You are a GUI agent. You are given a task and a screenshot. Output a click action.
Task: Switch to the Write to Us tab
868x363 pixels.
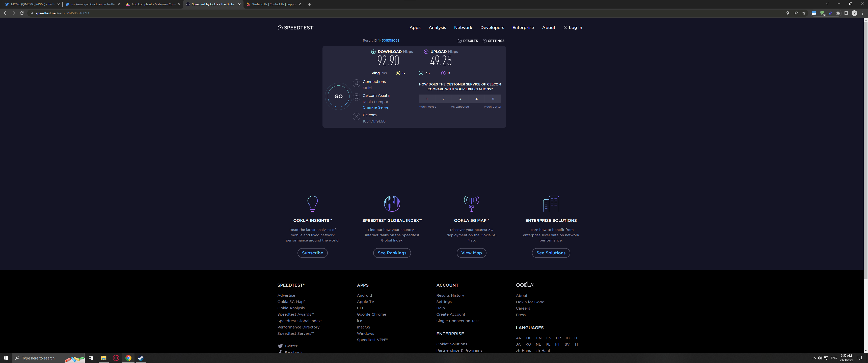coord(274,4)
